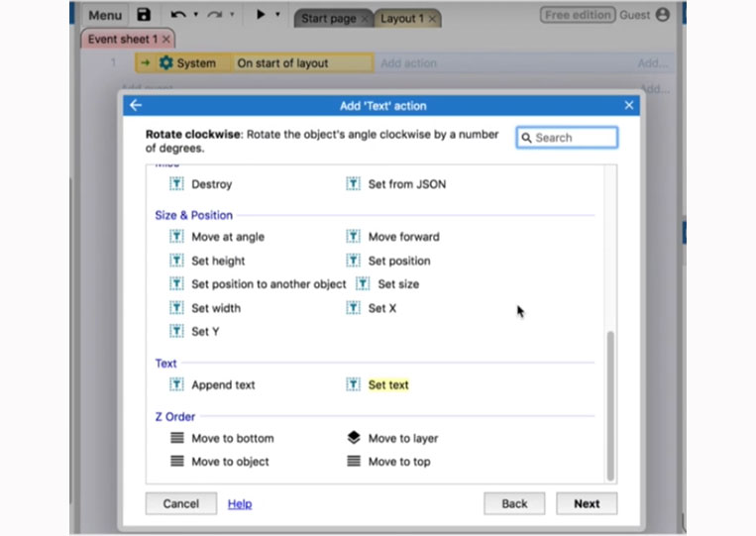Click the Text icon beside Append text

(176, 384)
